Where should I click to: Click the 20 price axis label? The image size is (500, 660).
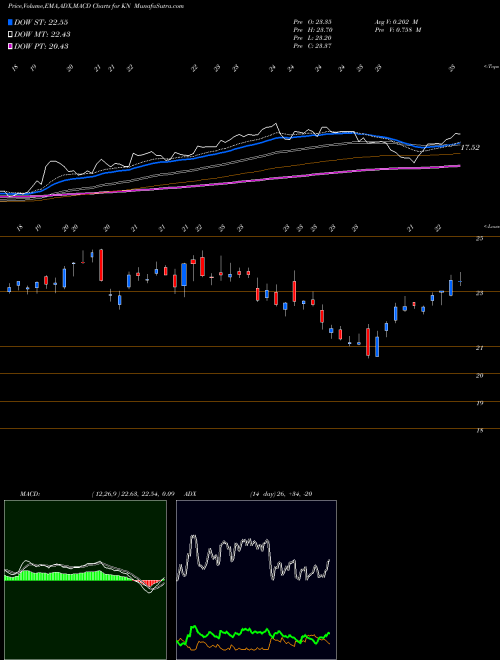pyautogui.click(x=479, y=375)
